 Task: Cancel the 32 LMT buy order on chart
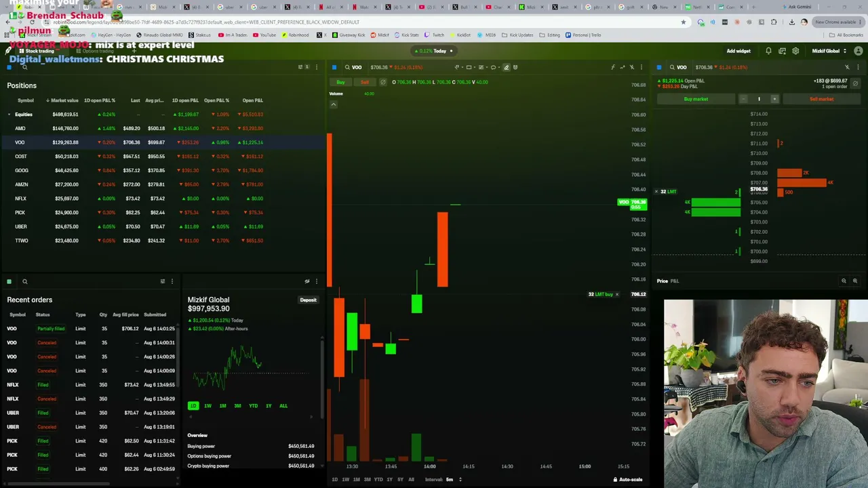(x=616, y=294)
